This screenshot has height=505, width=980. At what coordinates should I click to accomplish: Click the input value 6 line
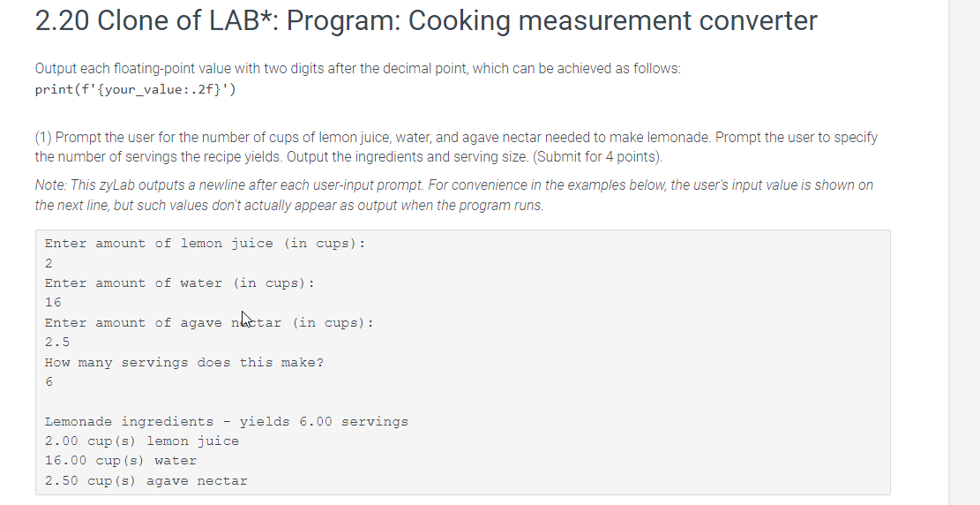49,382
